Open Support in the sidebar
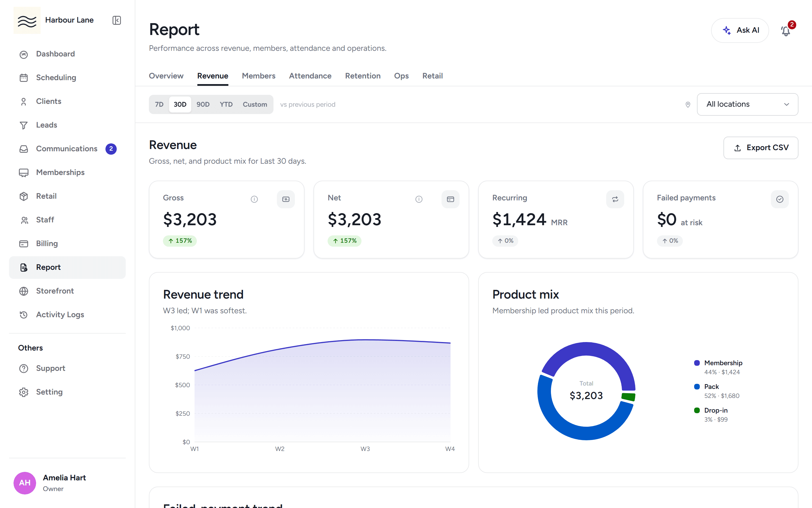Screen dimensions: 812x508 tap(67, 368)
